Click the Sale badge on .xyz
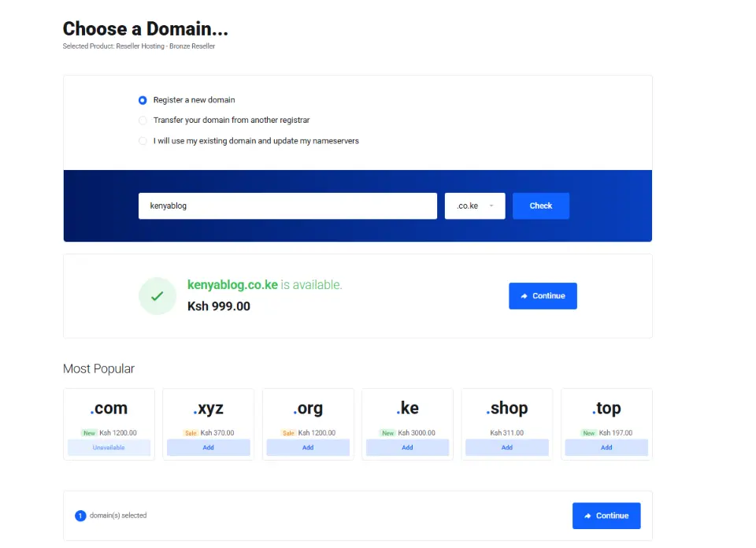The image size is (756, 548). click(191, 433)
